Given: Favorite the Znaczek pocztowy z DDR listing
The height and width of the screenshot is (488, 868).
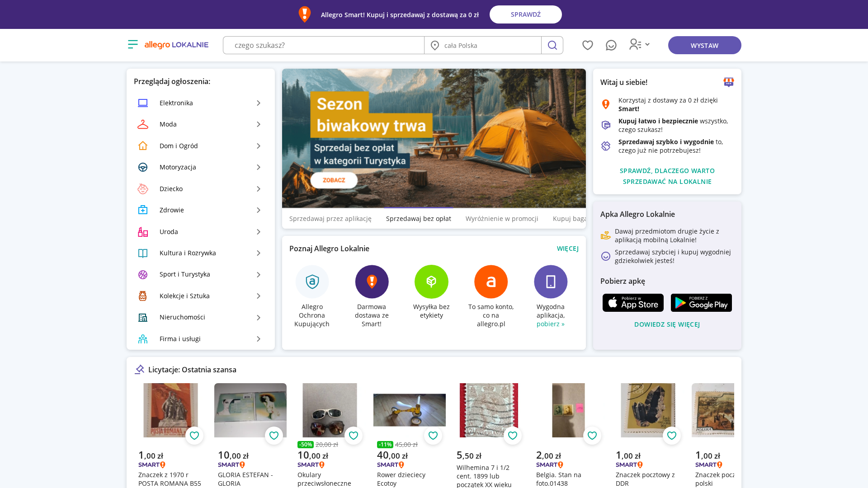Looking at the screenshot, I should [672, 436].
